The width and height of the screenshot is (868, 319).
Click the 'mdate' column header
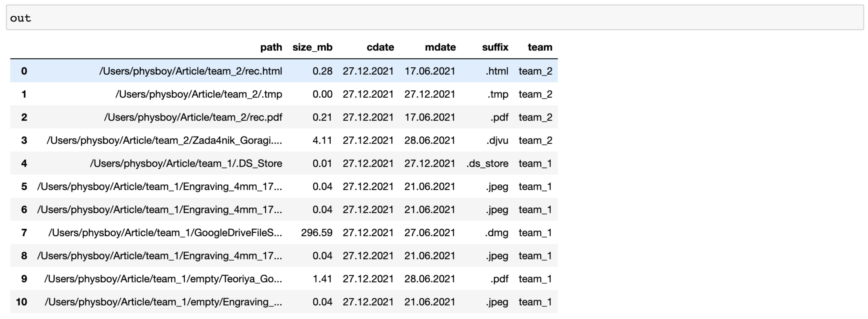440,47
